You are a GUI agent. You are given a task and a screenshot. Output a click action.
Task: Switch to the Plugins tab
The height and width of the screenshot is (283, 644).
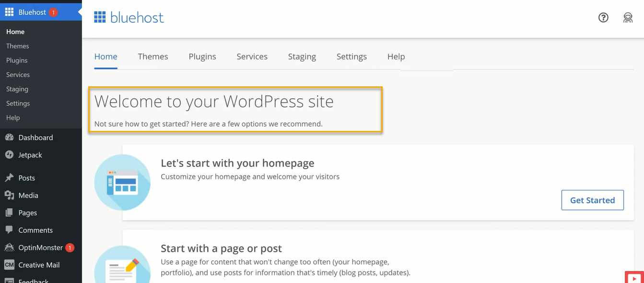point(202,57)
